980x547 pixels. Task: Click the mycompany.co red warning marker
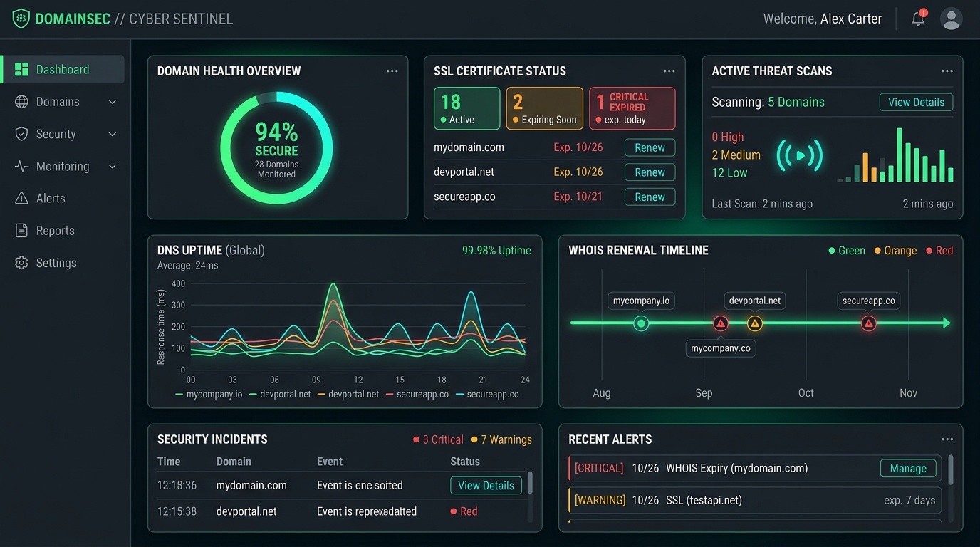[x=721, y=323]
